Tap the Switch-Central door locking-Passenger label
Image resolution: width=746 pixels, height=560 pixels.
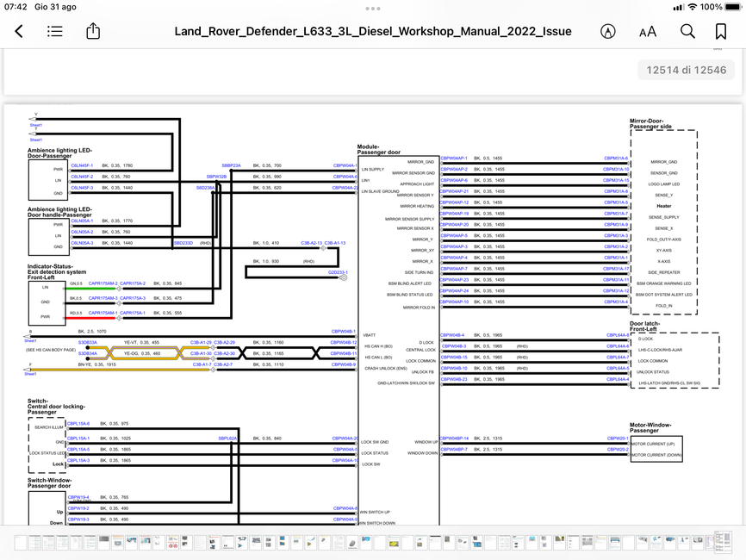tap(56, 407)
